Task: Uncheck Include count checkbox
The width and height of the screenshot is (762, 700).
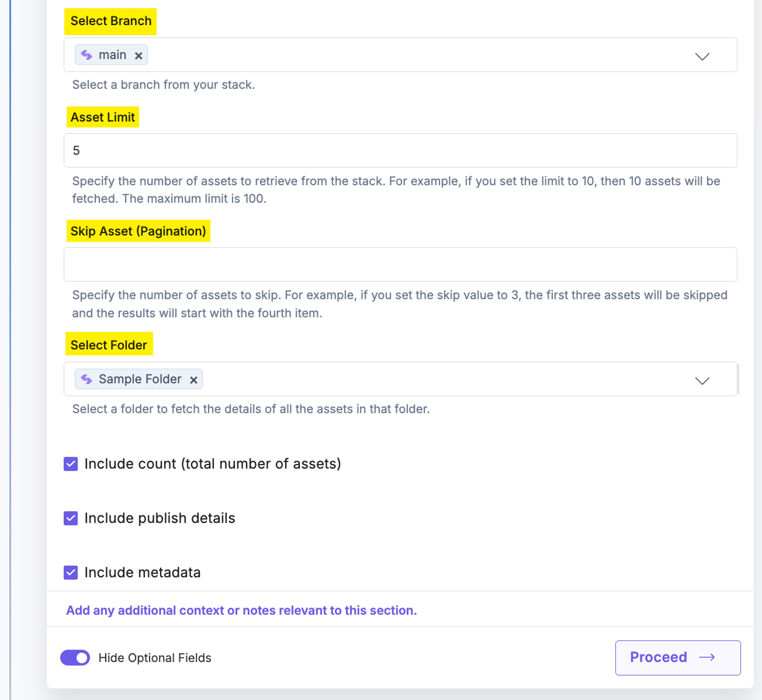Action: [x=71, y=464]
